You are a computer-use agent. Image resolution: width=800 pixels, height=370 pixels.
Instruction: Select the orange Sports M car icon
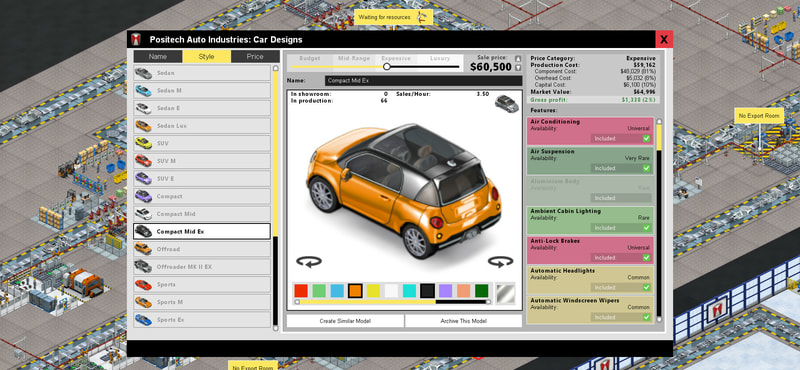143,302
